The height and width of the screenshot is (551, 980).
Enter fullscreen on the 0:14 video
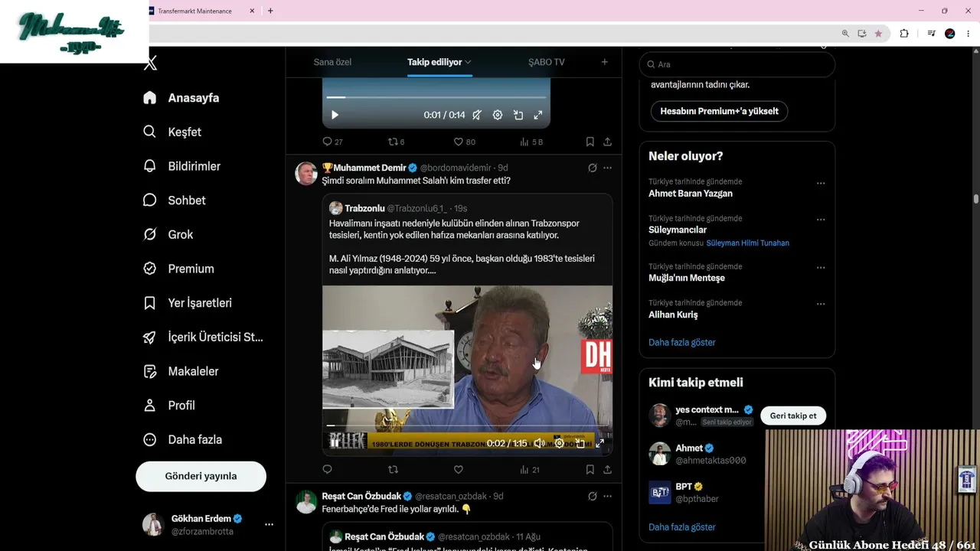tap(538, 115)
